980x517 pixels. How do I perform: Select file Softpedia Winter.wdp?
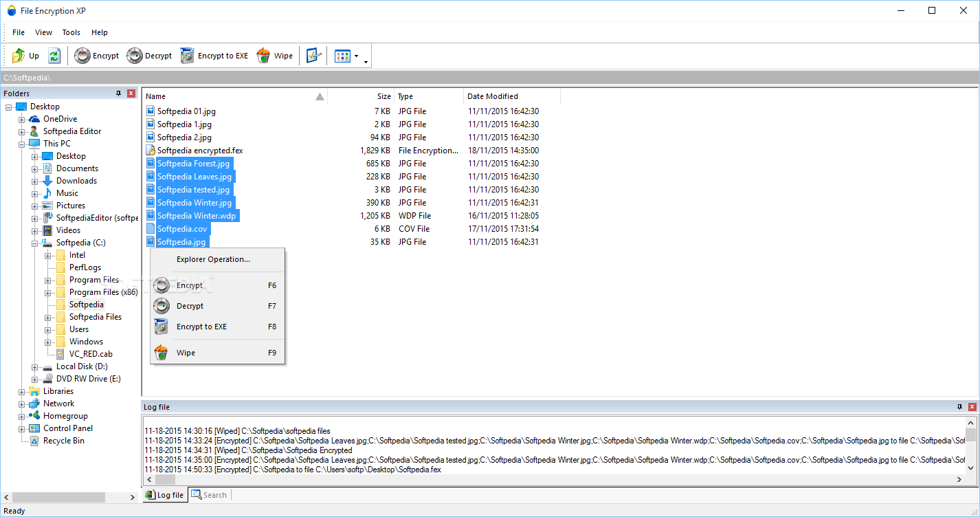[197, 216]
